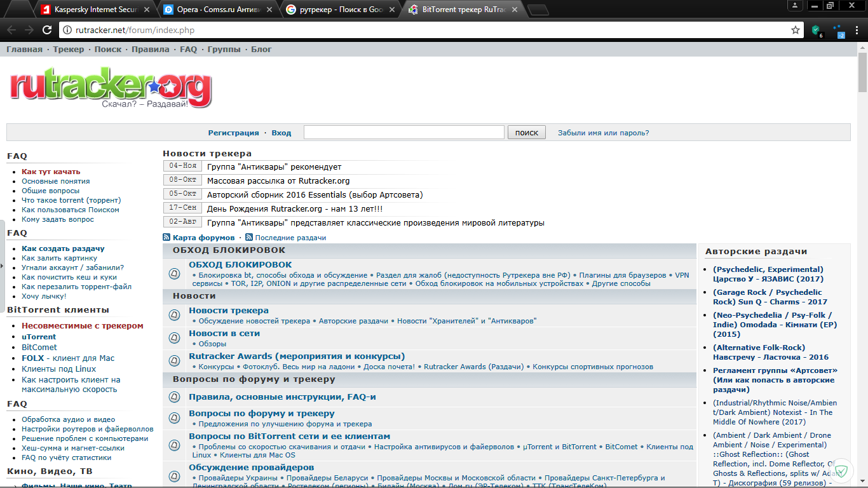Reload the page with the refresh icon
Image resolution: width=868 pixels, height=488 pixels.
[47, 30]
